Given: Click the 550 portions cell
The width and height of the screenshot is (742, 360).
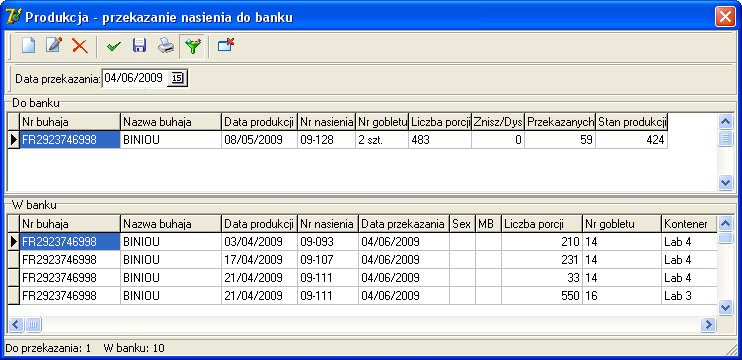Looking at the screenshot, I should pos(542,296).
